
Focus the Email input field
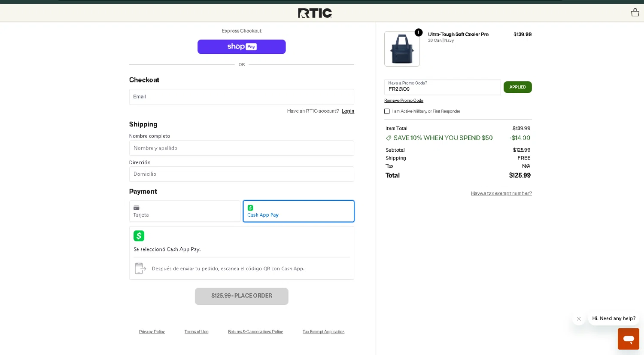click(241, 97)
